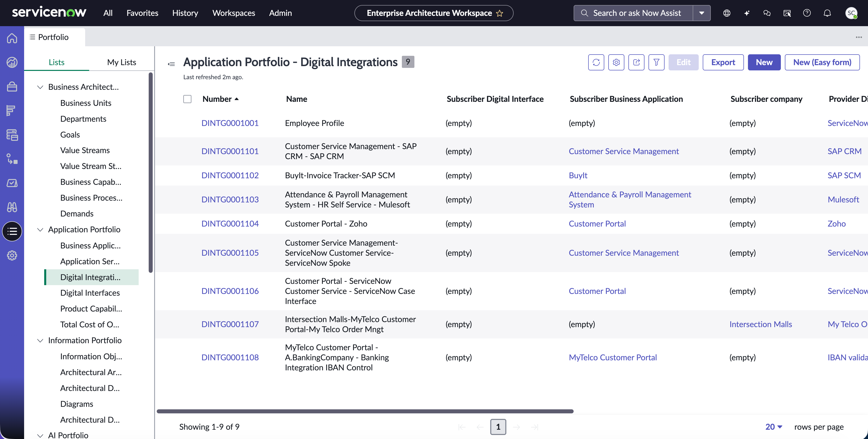Screen dimensions: 868x439
Task: Open the BuyIt business application link
Action: pyautogui.click(x=578, y=175)
